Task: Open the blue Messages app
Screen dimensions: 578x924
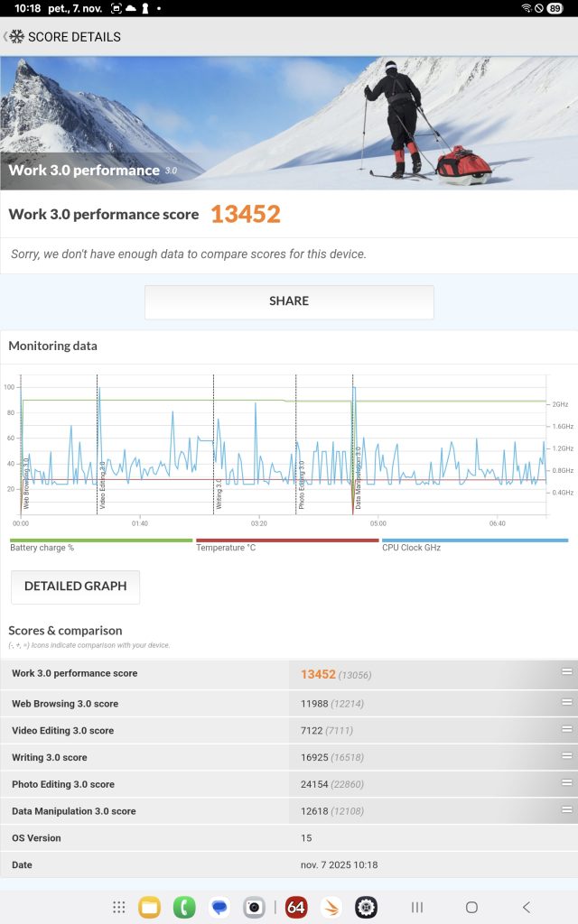Action: click(x=219, y=908)
